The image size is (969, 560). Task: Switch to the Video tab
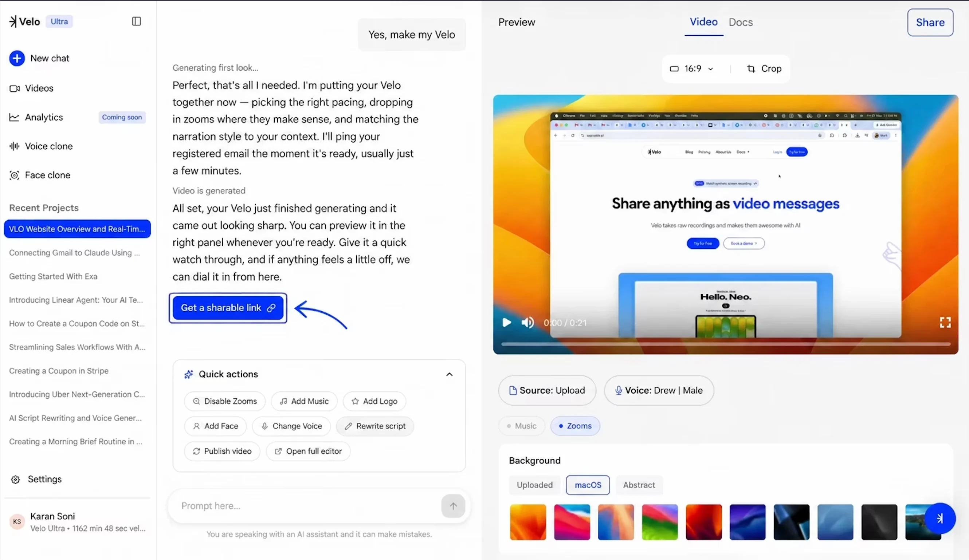(x=704, y=22)
